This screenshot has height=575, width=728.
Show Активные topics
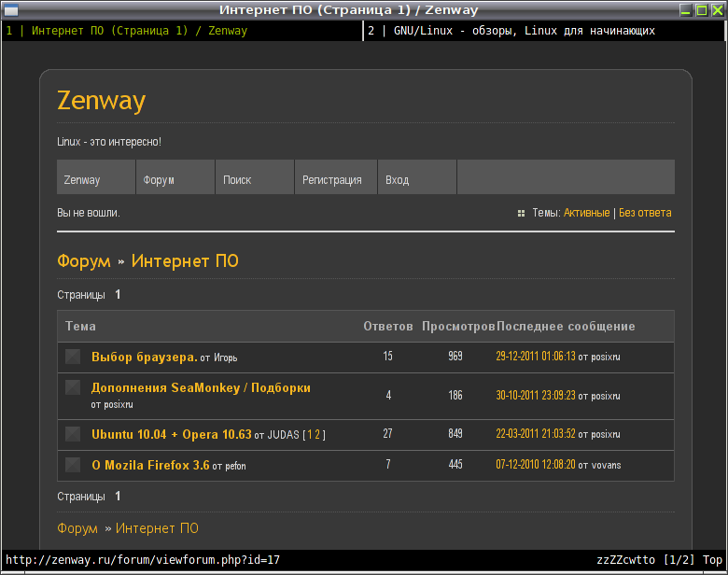(x=586, y=213)
